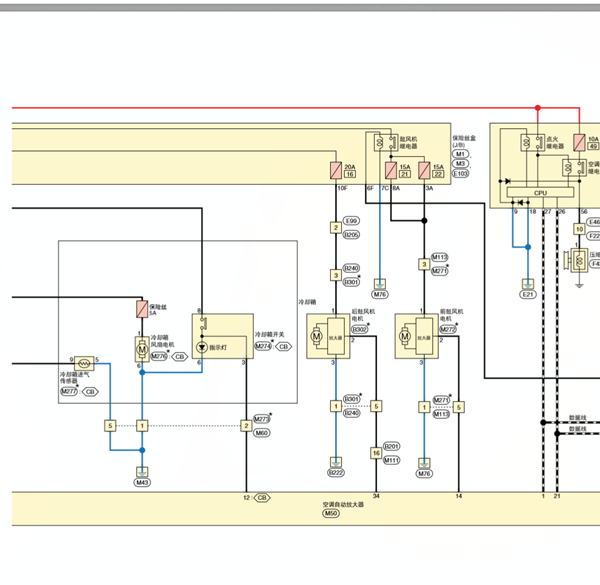Click connector label B201
Viewport: 600px width, 585px height.
click(x=391, y=446)
